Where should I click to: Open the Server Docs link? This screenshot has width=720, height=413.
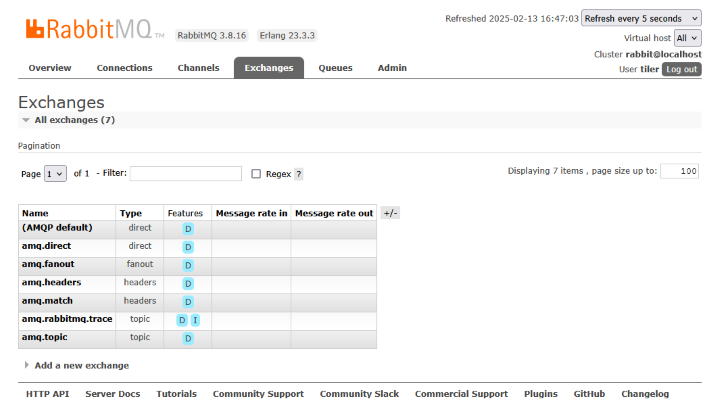pyautogui.click(x=112, y=394)
